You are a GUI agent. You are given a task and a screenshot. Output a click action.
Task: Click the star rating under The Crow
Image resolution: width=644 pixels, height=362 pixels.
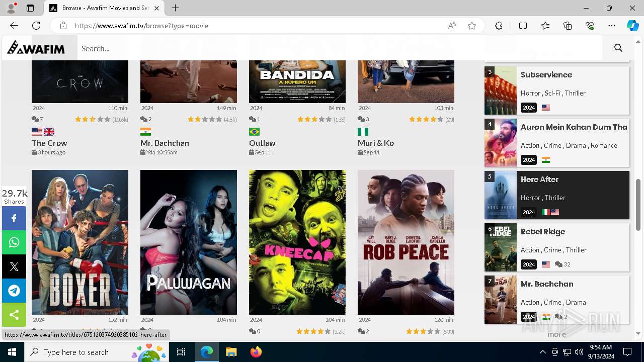93,119
